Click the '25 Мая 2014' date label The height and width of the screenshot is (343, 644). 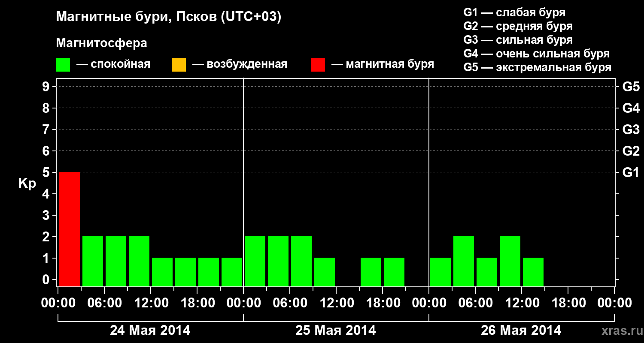point(336,330)
